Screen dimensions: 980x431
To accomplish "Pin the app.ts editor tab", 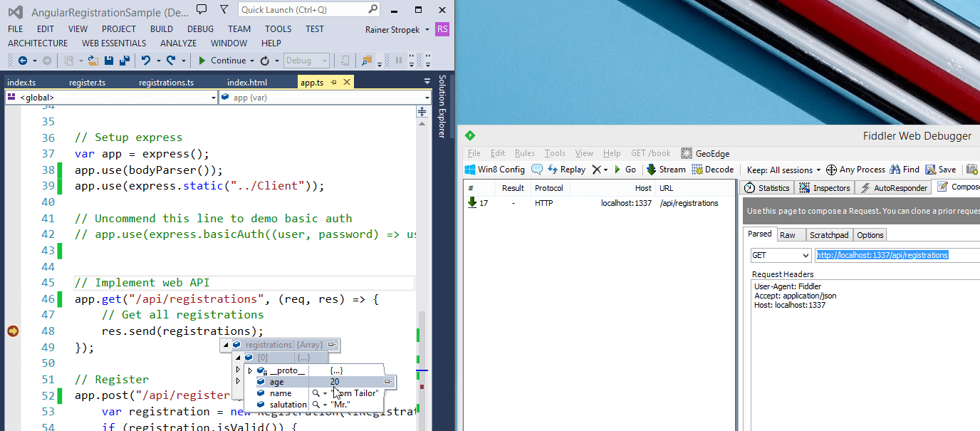I will coord(335,82).
